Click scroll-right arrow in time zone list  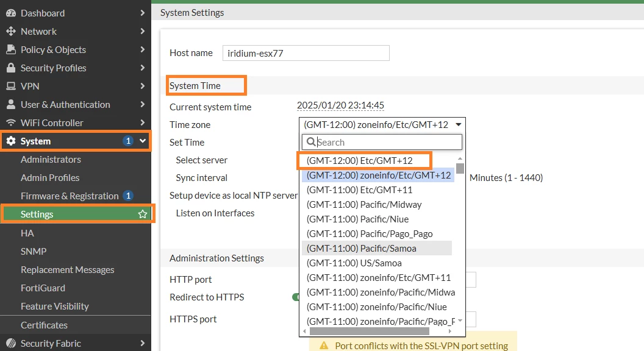450,331
